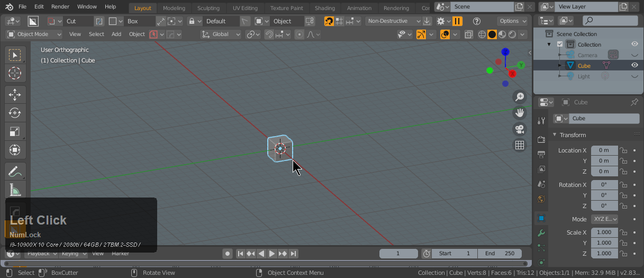The height and width of the screenshot is (278, 644).
Task: Toggle the camera view icon
Action: (520, 129)
